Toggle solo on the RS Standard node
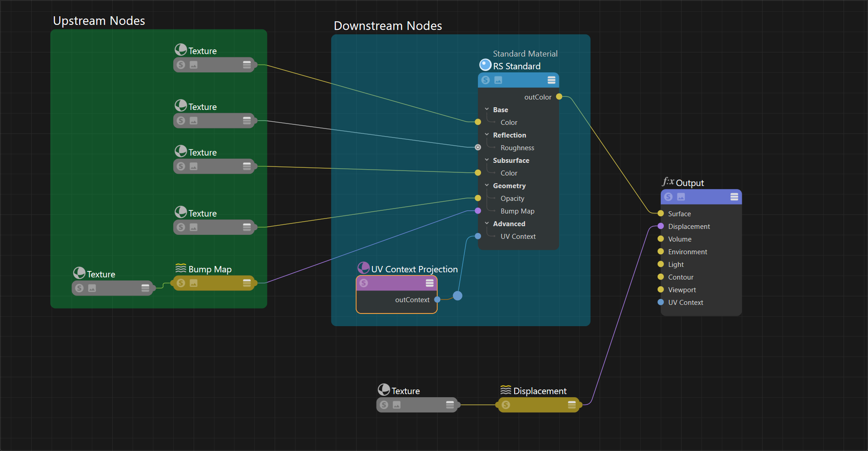The image size is (868, 451). 486,80
